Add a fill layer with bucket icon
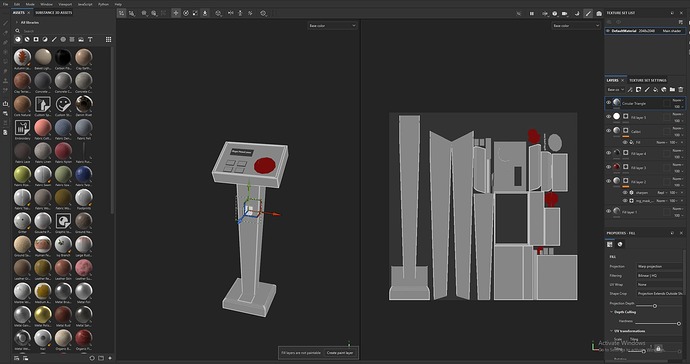Screen dimensions: 690x364 click(x=655, y=90)
